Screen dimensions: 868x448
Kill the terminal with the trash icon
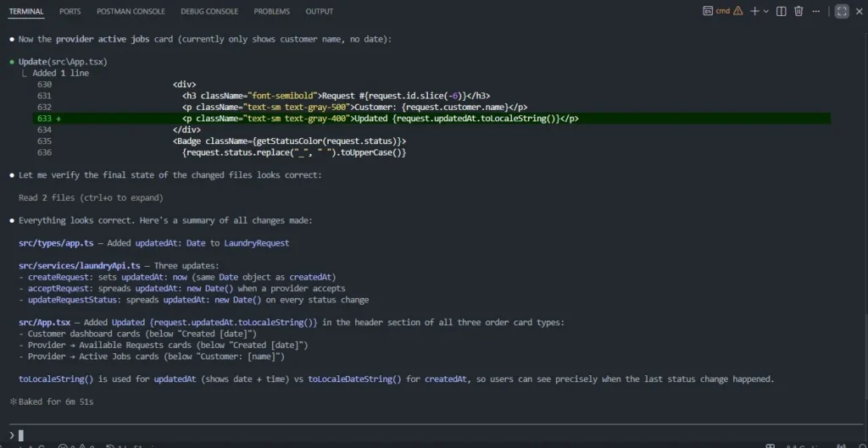[x=798, y=11]
